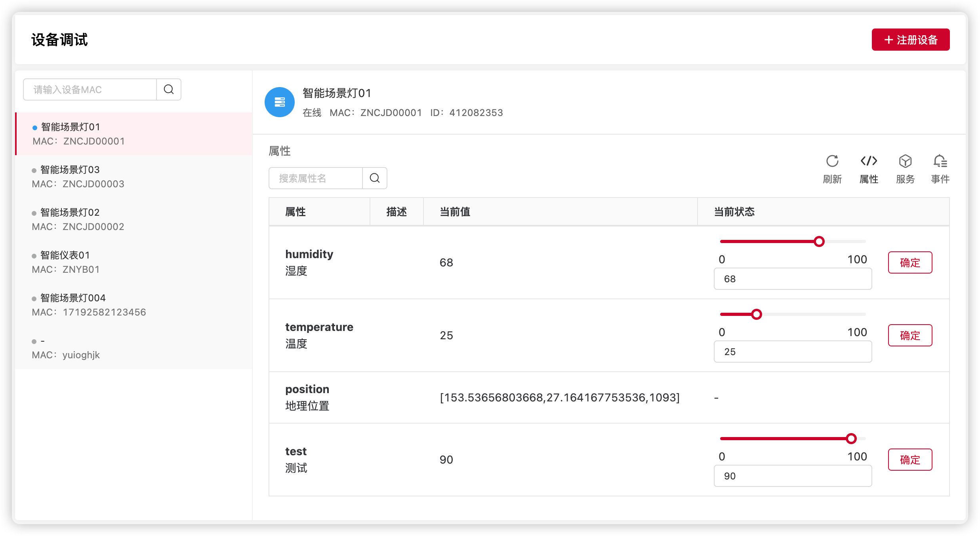Confirm the temperature value with 确定

pyautogui.click(x=910, y=335)
